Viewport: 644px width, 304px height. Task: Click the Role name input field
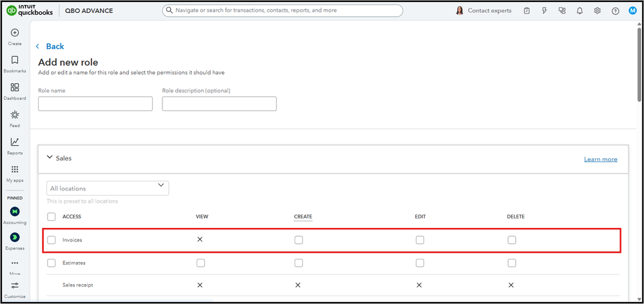[95, 104]
